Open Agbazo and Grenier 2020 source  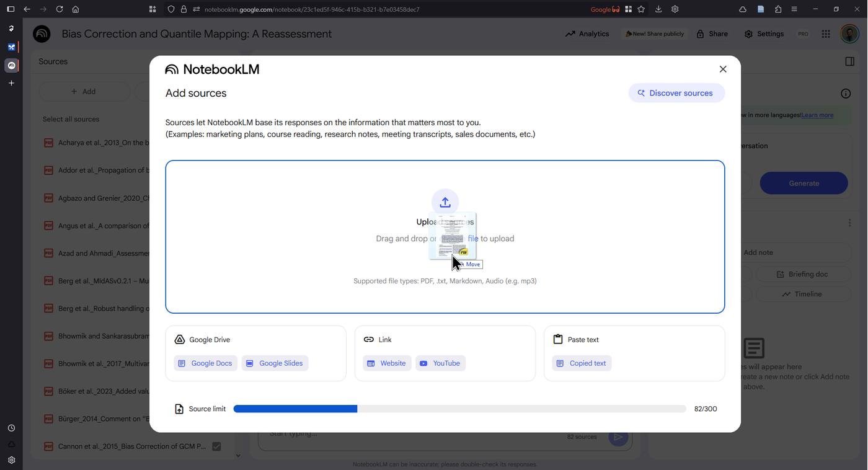click(x=104, y=198)
